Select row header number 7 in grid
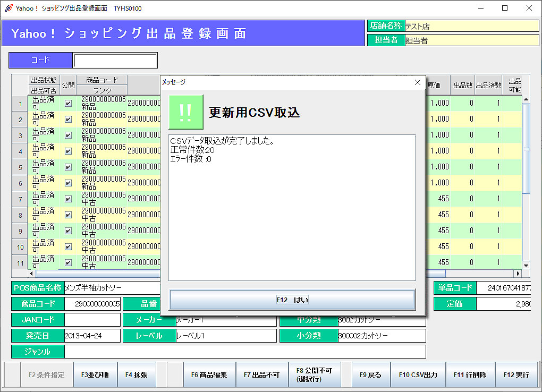Image resolution: width=542 pixels, height=392 pixels. 20,199
